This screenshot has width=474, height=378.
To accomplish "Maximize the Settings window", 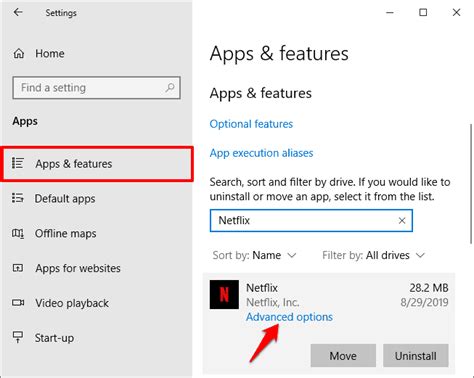I will coord(423,13).
